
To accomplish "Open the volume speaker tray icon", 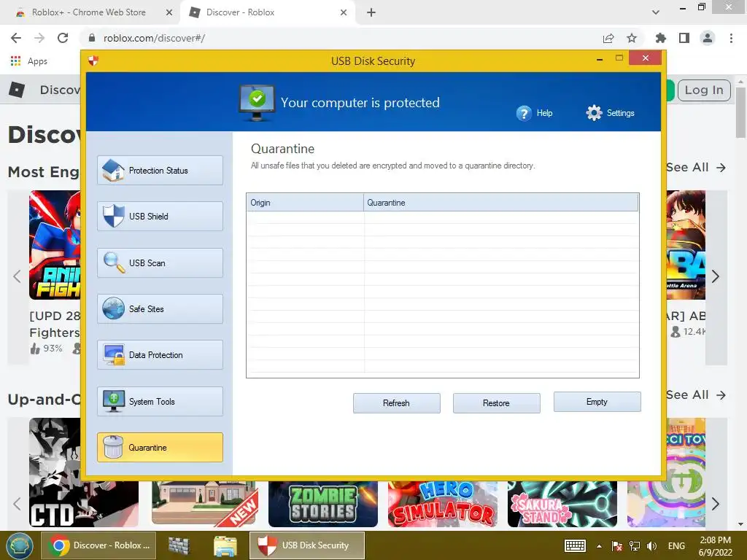I will point(651,545).
